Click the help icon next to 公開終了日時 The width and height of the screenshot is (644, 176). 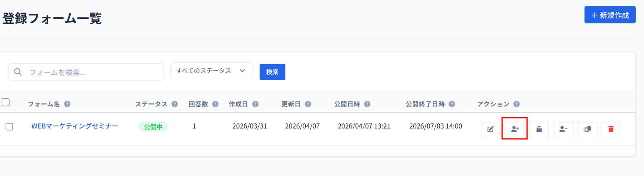tap(452, 104)
